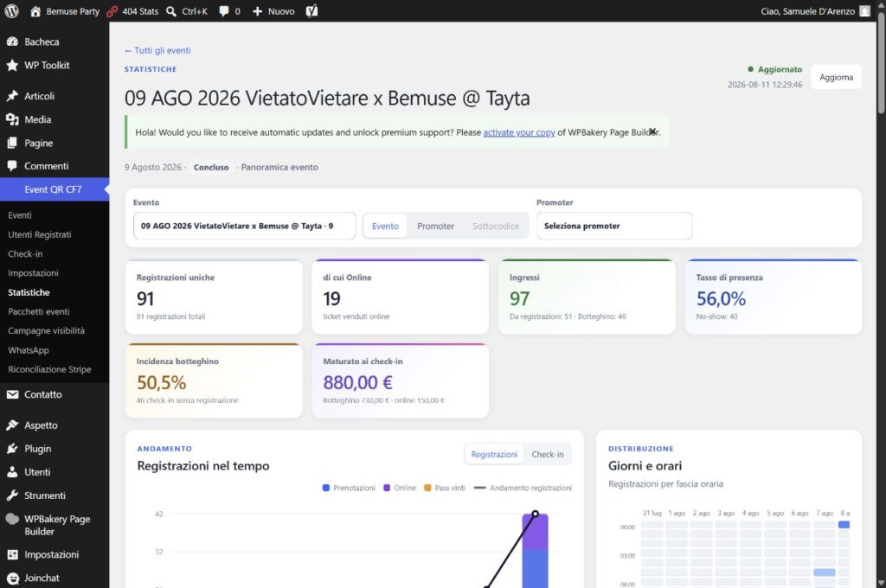Open the Seleziona promoter dropdown
The image size is (886, 588).
(x=614, y=226)
